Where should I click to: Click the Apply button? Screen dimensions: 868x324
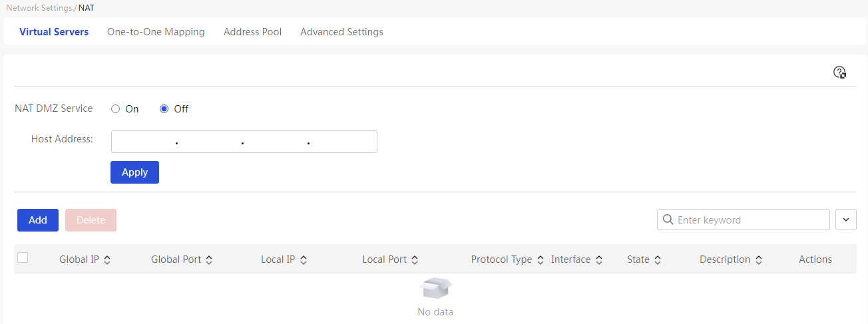click(x=134, y=172)
